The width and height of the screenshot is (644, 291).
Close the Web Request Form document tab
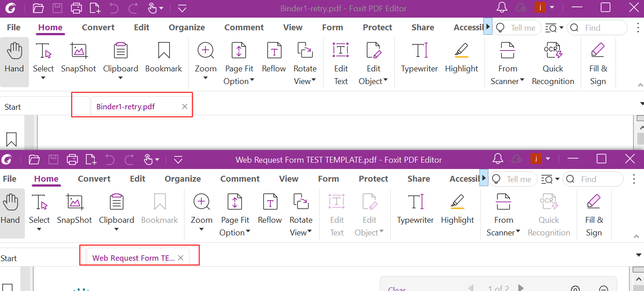[x=180, y=258]
